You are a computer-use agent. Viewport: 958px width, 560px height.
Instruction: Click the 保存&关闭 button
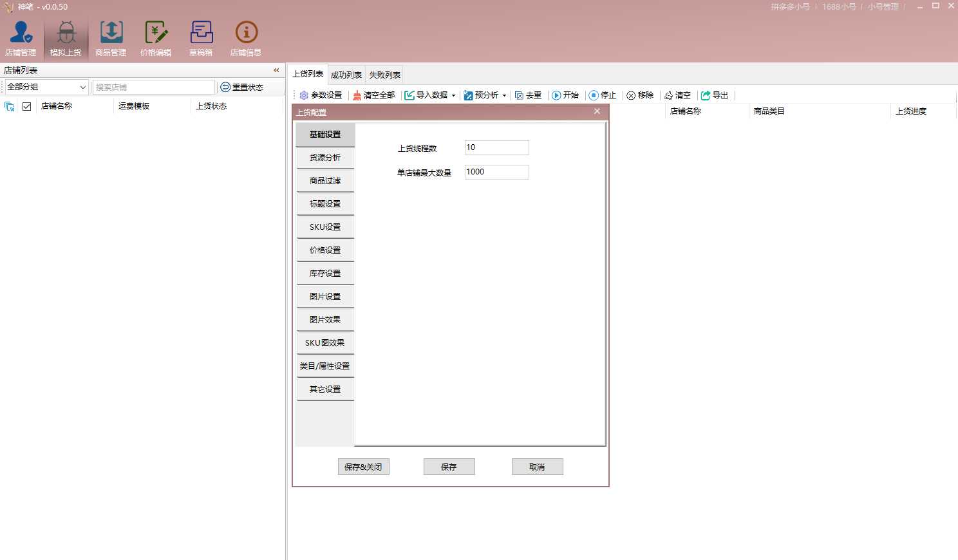pos(363,467)
